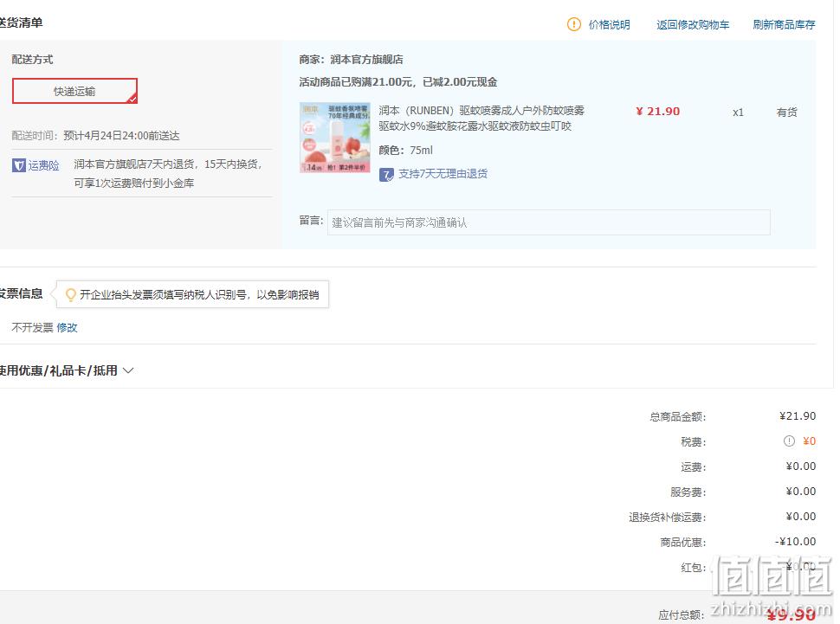This screenshot has height=624, width=840.
Task: Open the 运费险 link
Action: 43,165
